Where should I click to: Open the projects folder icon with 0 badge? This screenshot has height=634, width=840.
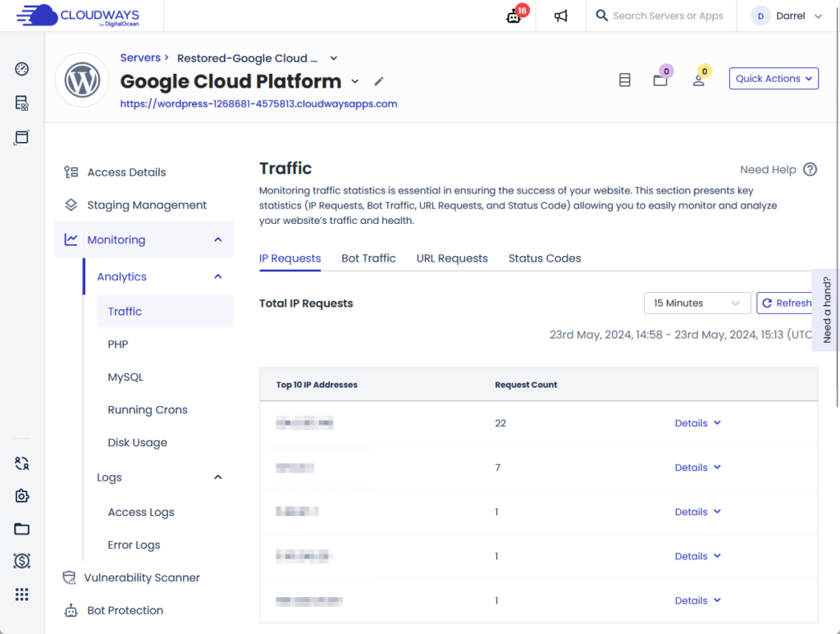tap(660, 80)
